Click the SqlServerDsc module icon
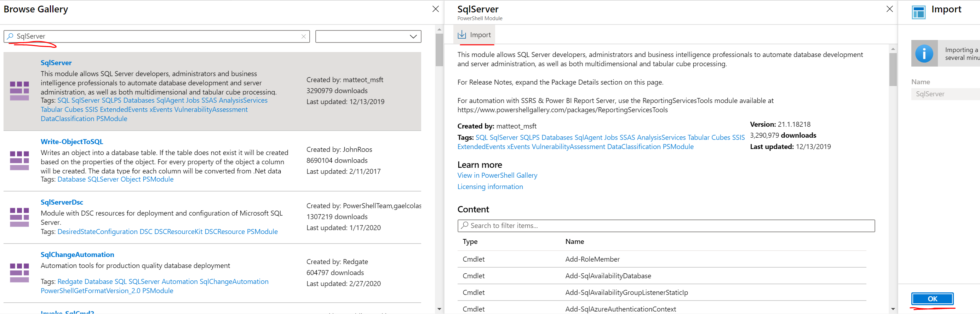Image resolution: width=980 pixels, height=314 pixels. point(19,217)
